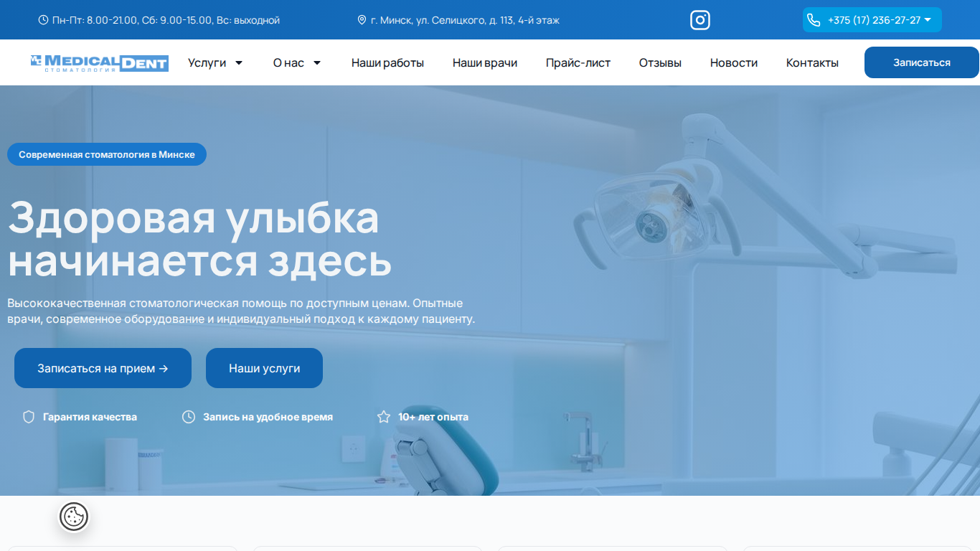Screen dimensions: 980x551
Task: Click the star icon by 10+ лет опыта
Action: pyautogui.click(x=384, y=417)
